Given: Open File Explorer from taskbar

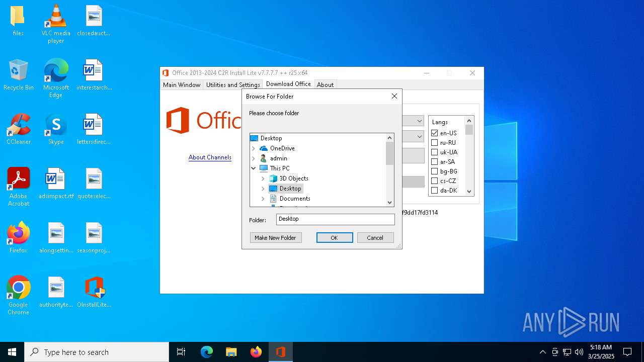Looking at the screenshot, I should 231,352.
